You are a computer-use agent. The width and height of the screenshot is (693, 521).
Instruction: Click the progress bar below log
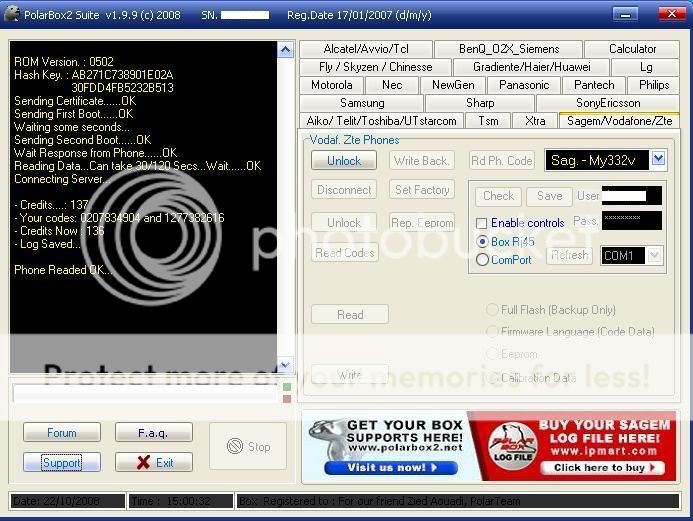pyautogui.click(x=147, y=393)
